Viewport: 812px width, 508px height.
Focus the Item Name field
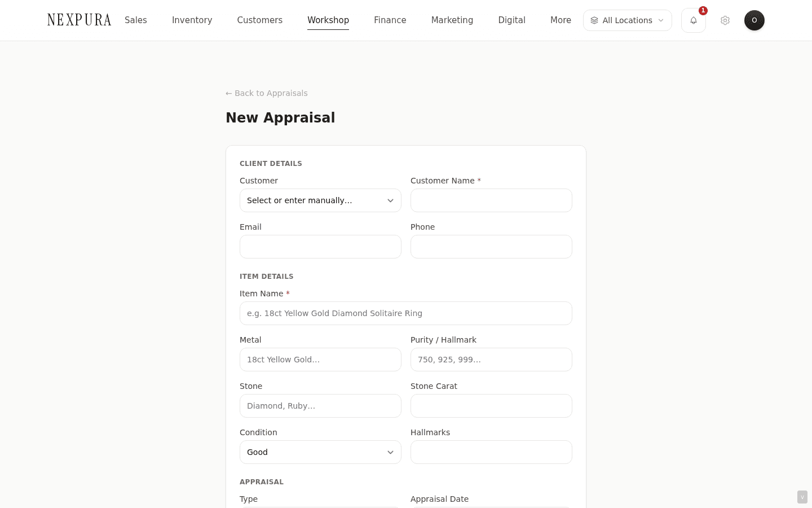406,313
